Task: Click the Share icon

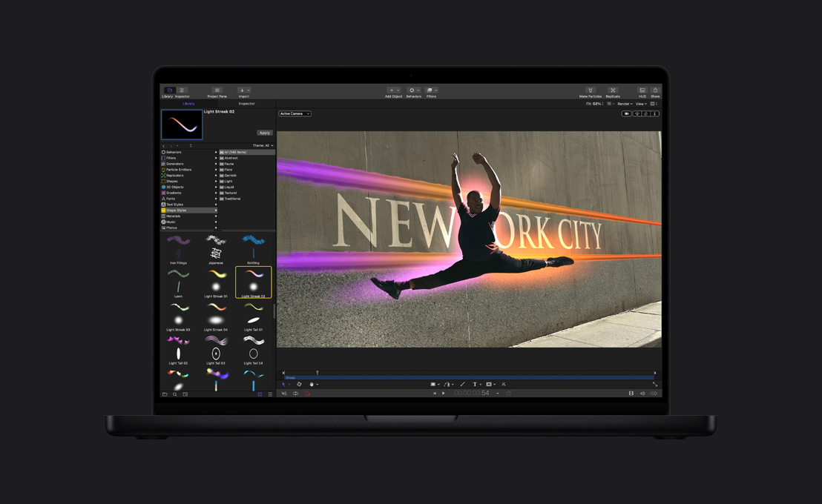Action: (x=656, y=89)
